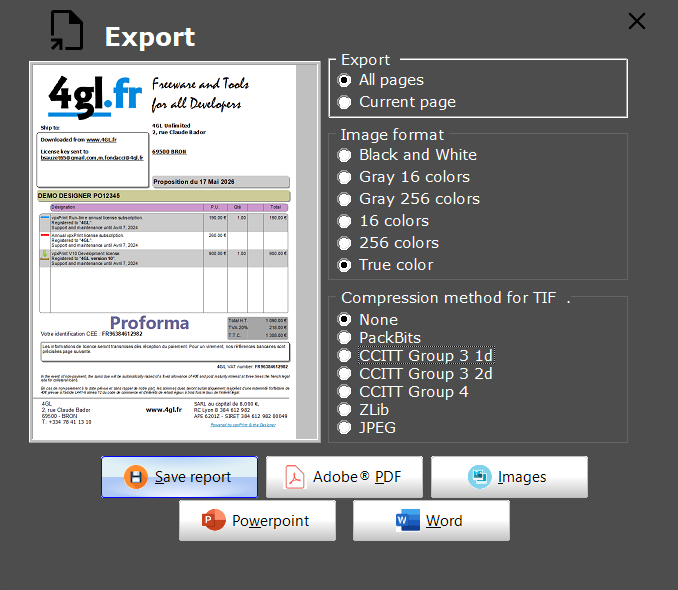Screen dimensions: 678x590
Task: Click the Powerpoint logo icon
Action: [214, 520]
